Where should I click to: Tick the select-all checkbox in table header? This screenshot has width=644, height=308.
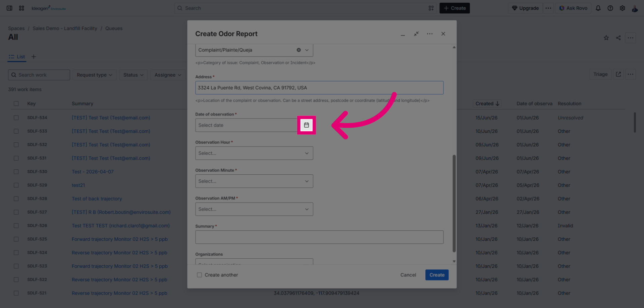click(x=16, y=103)
